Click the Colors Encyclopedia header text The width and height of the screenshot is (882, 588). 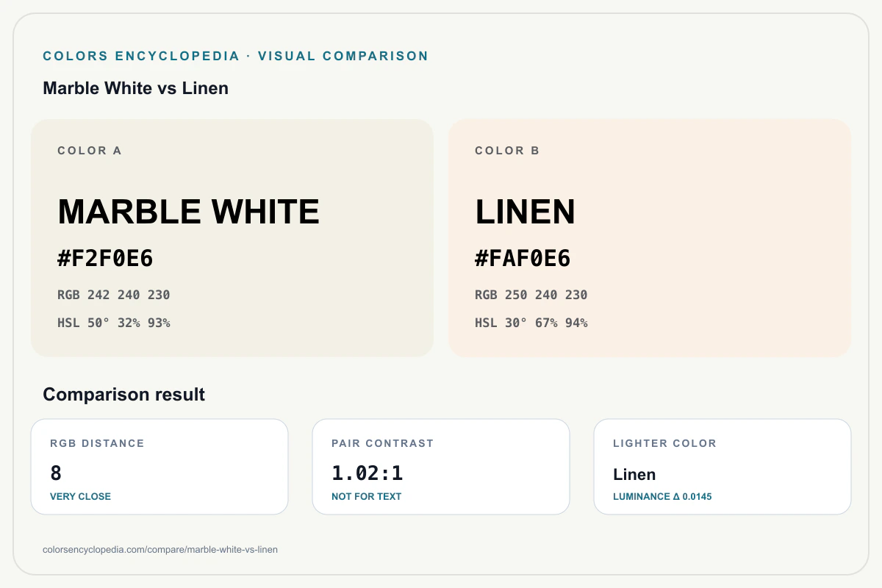coord(236,56)
